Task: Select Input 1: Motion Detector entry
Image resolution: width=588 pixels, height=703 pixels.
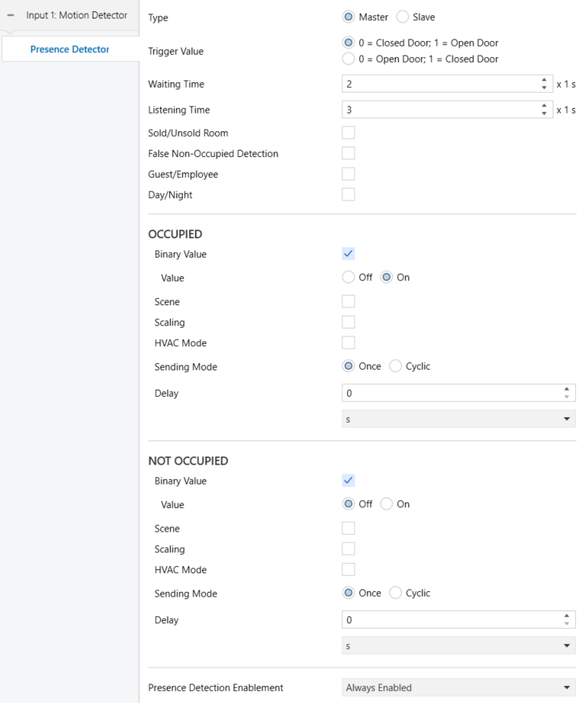Action: pyautogui.click(x=77, y=15)
